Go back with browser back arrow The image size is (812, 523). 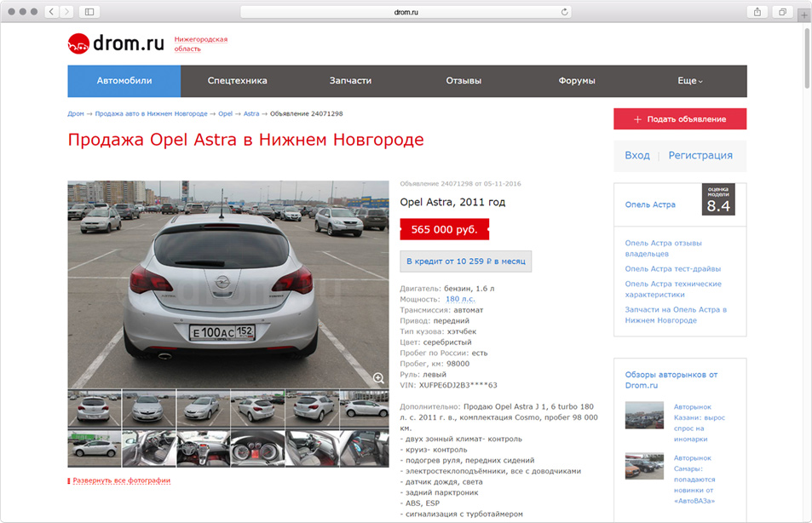pyautogui.click(x=52, y=11)
